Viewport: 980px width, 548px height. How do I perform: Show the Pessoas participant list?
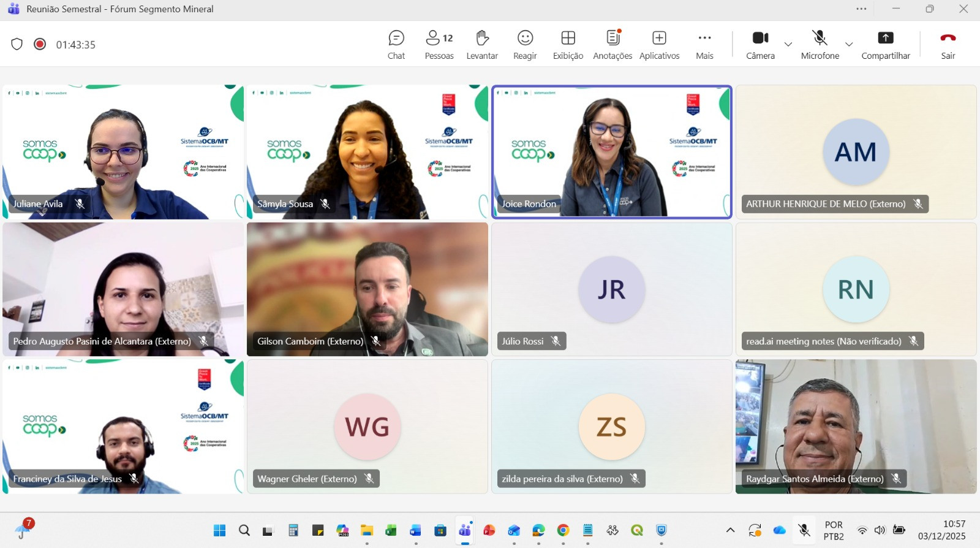(439, 45)
